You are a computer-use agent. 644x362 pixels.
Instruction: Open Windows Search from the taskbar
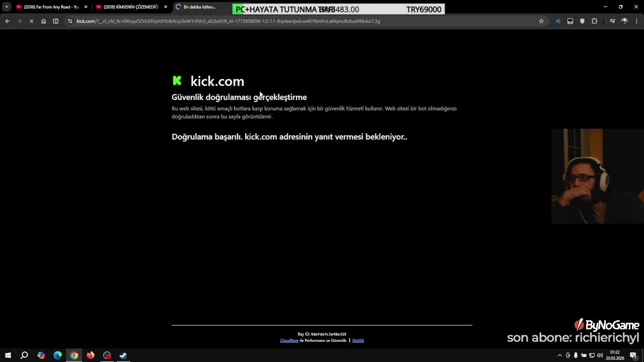pos(24,355)
